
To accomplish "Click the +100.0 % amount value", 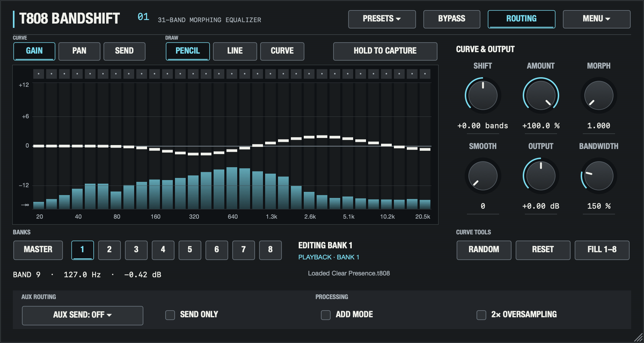I will (x=541, y=126).
